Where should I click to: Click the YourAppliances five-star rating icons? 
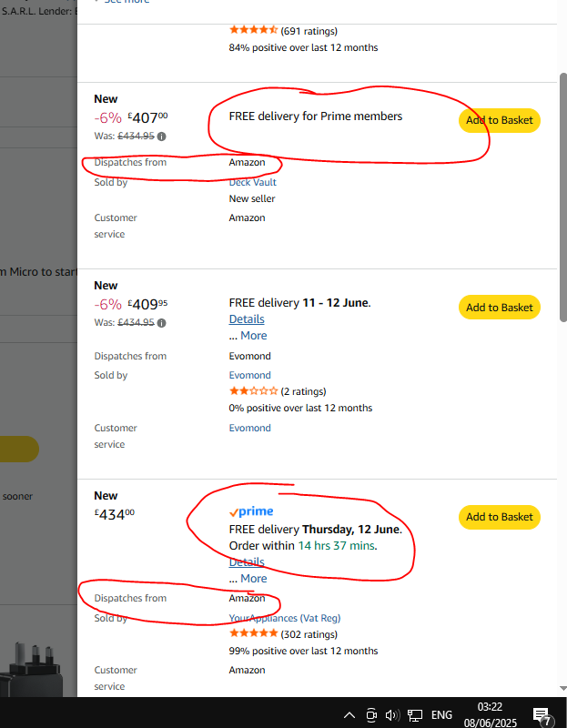(254, 633)
